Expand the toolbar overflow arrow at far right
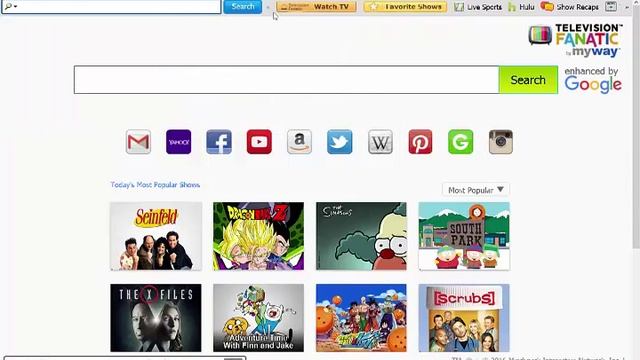640x360 pixels. tap(627, 7)
